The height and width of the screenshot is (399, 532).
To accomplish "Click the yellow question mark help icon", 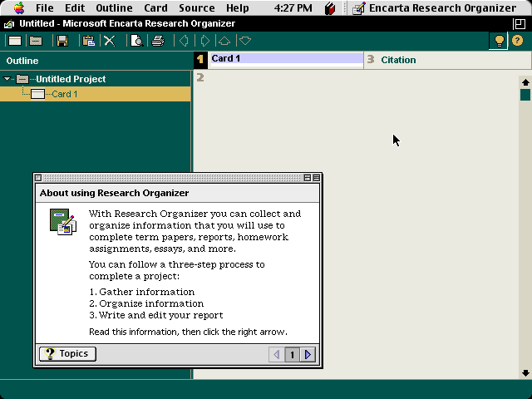I will 518,41.
